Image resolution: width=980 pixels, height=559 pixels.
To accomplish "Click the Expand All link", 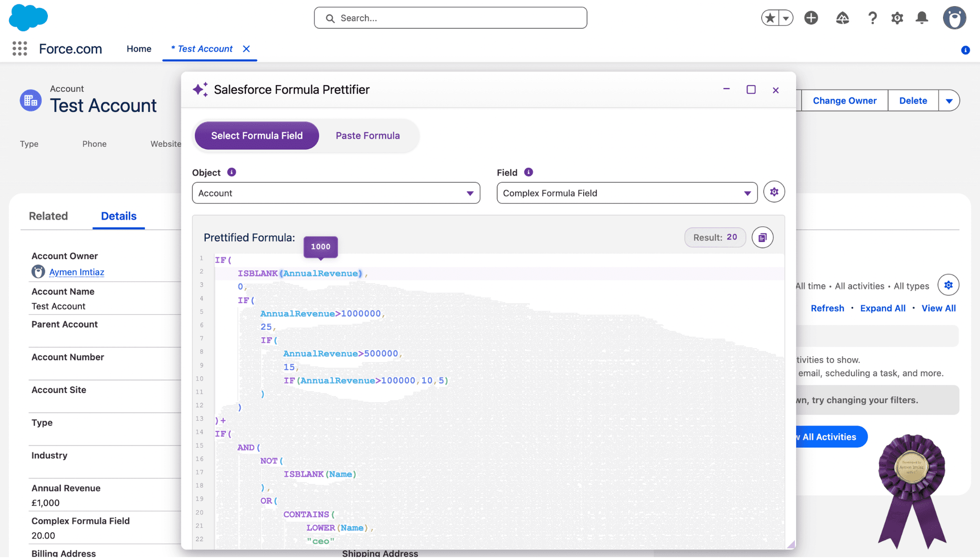I will (883, 308).
